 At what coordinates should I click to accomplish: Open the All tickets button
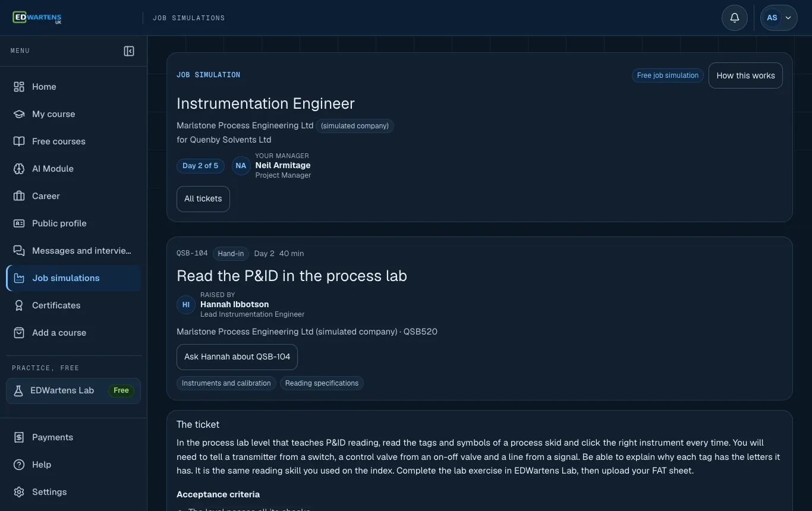pos(203,199)
